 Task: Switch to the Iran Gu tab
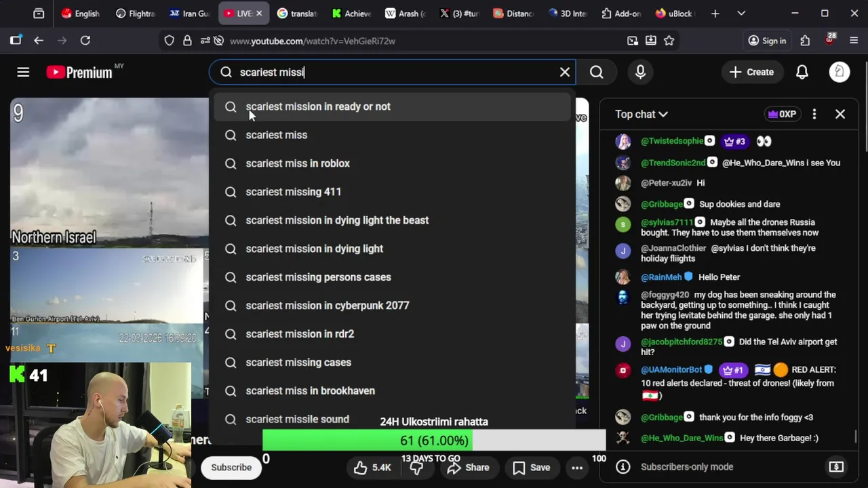tap(189, 14)
